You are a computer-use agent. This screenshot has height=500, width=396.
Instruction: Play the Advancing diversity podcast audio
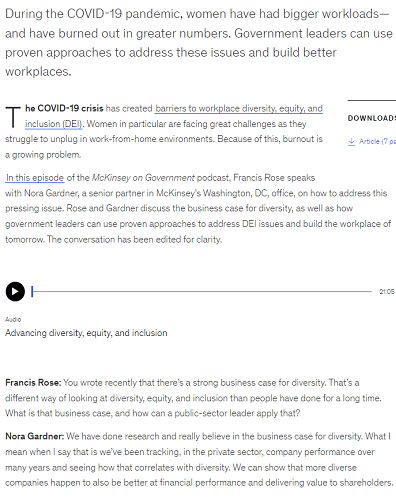tap(15, 291)
